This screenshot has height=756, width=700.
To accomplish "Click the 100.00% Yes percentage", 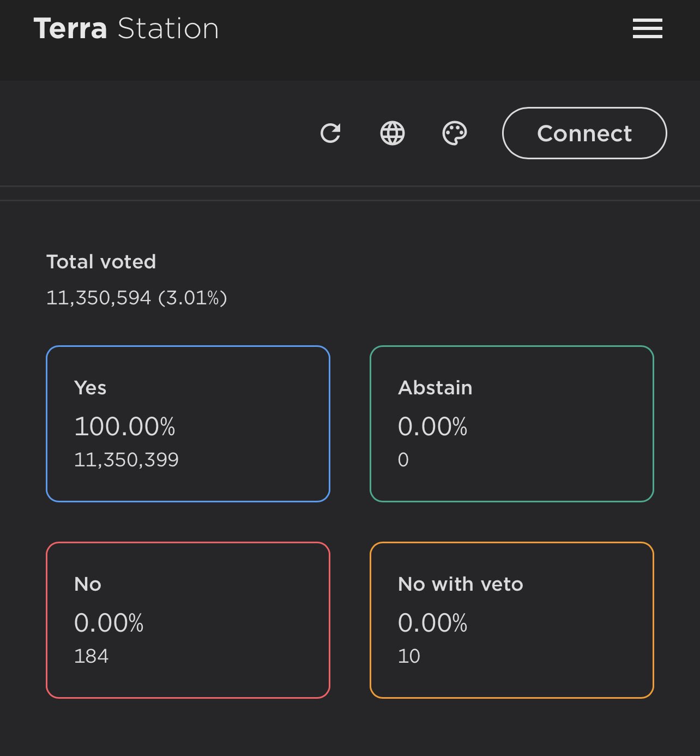I will [x=124, y=427].
